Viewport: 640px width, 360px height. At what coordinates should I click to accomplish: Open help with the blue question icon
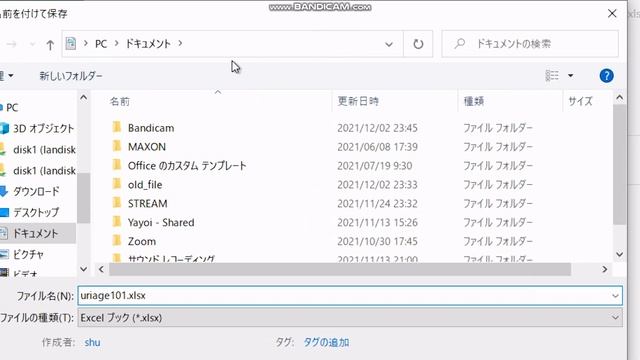click(x=606, y=76)
